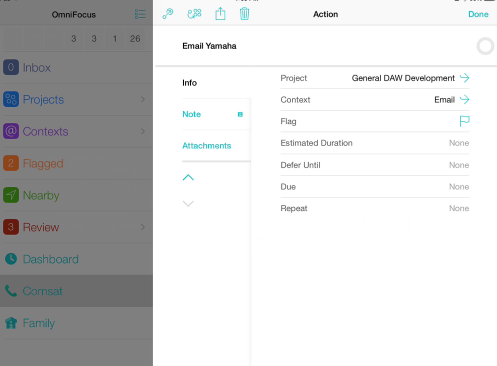The image size is (497, 366).
Task: Expand Contexts row chevron
Action: click(143, 131)
